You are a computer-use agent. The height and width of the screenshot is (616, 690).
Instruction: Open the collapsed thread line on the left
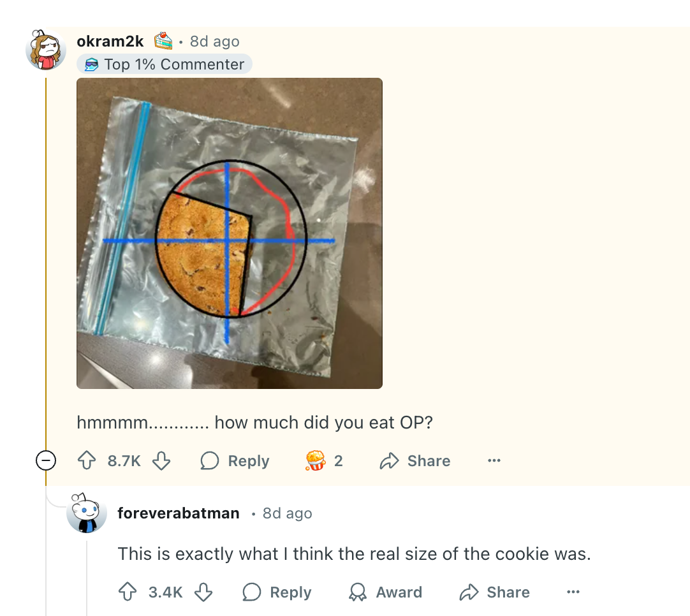pos(46,255)
